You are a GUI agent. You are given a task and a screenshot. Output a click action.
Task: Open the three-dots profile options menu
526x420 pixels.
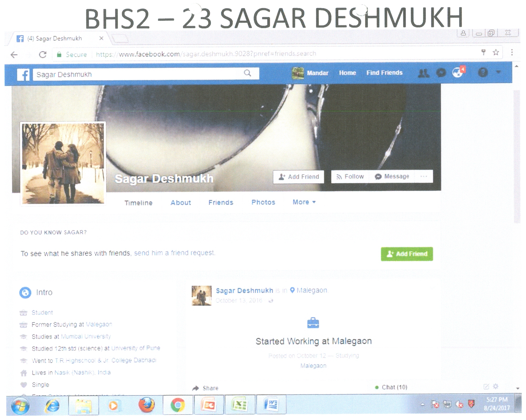424,176
